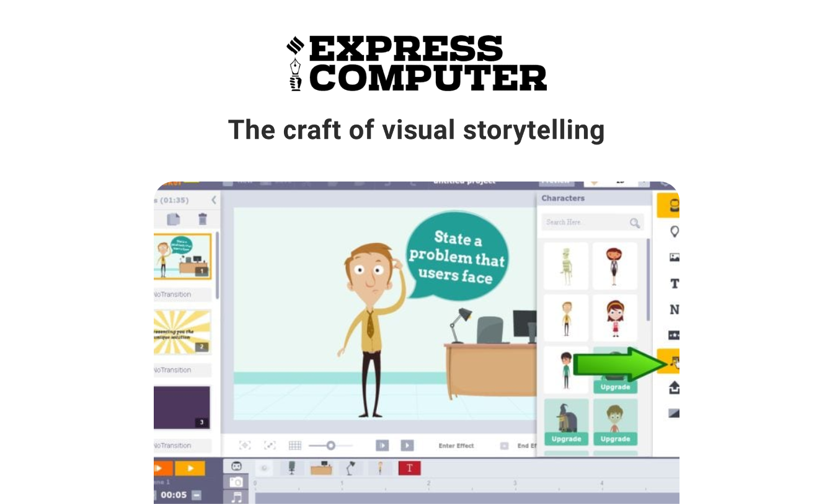
Task: Select the Text tool in right sidebar
Action: 674,283
